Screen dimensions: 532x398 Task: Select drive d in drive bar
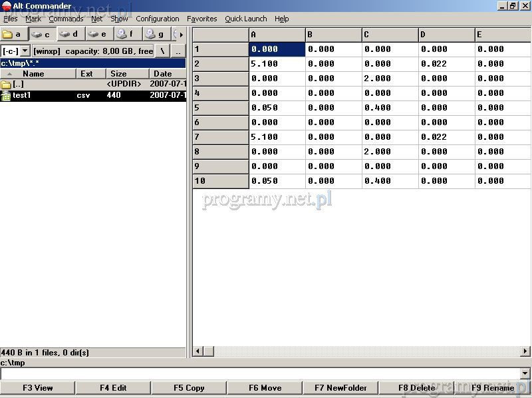click(x=70, y=34)
